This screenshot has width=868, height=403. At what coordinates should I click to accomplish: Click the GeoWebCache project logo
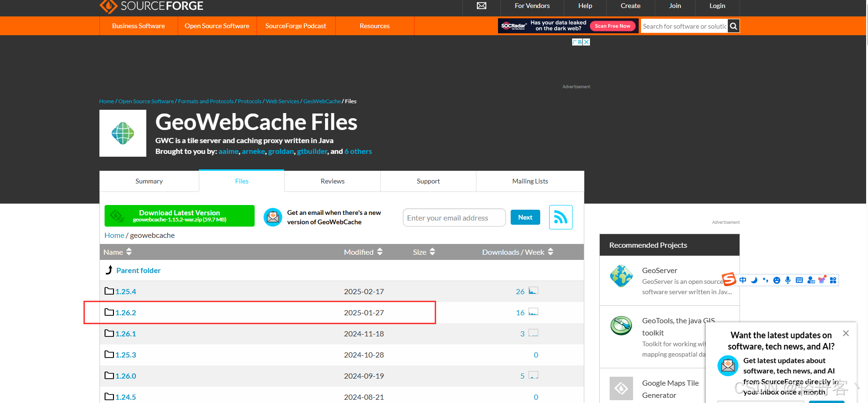click(123, 133)
